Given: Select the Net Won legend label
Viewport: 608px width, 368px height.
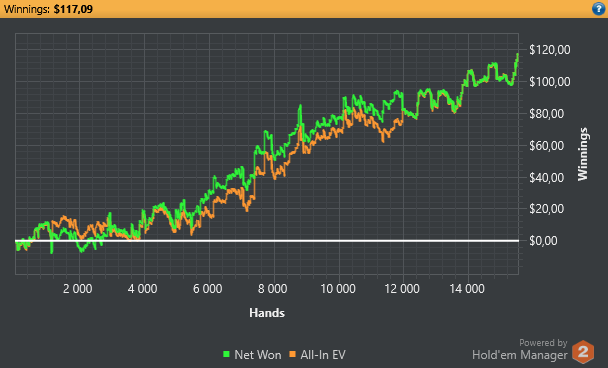Looking at the screenshot, I should (258, 355).
